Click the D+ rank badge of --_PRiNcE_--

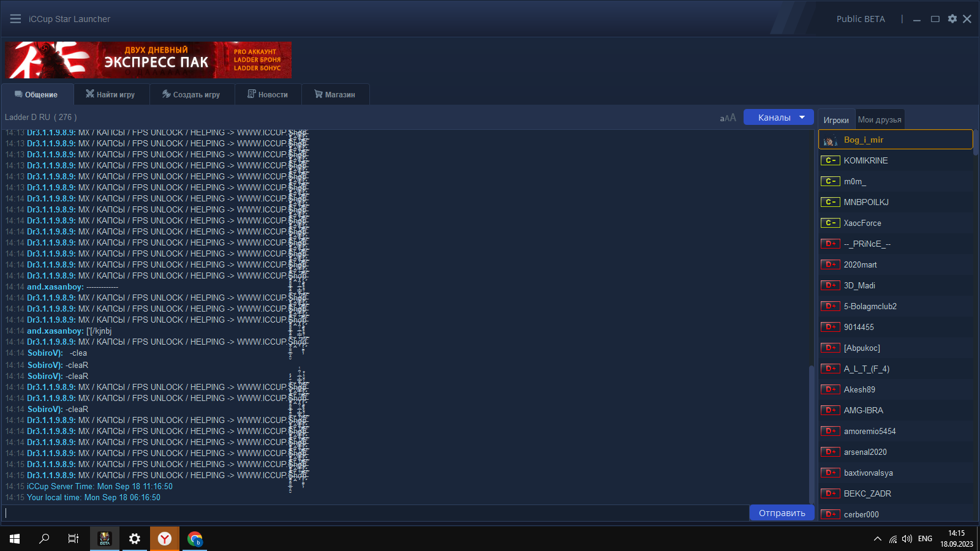pyautogui.click(x=831, y=244)
